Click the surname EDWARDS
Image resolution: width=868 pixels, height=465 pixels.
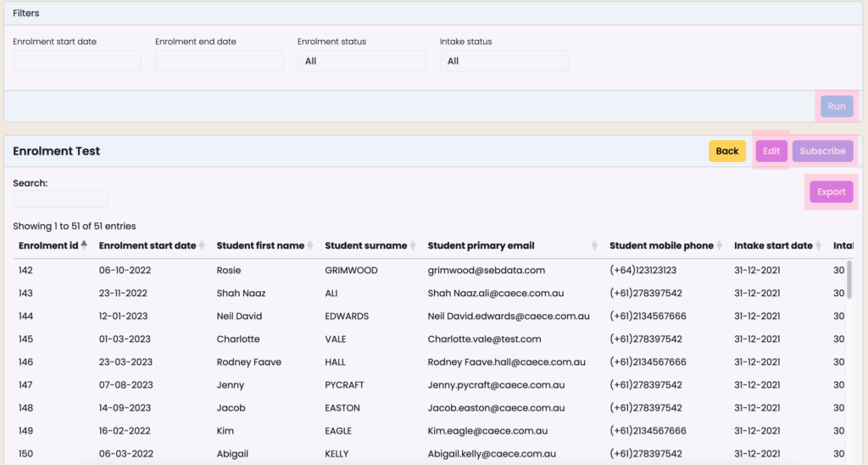point(347,316)
